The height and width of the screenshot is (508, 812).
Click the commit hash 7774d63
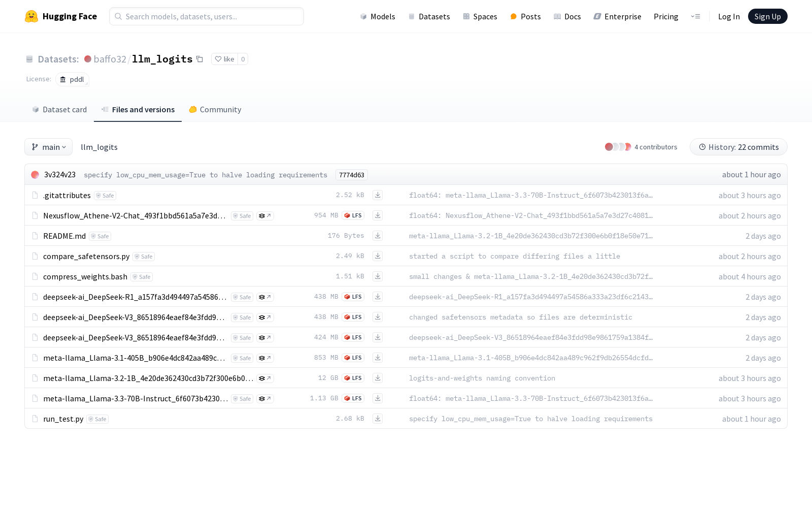tap(352, 175)
